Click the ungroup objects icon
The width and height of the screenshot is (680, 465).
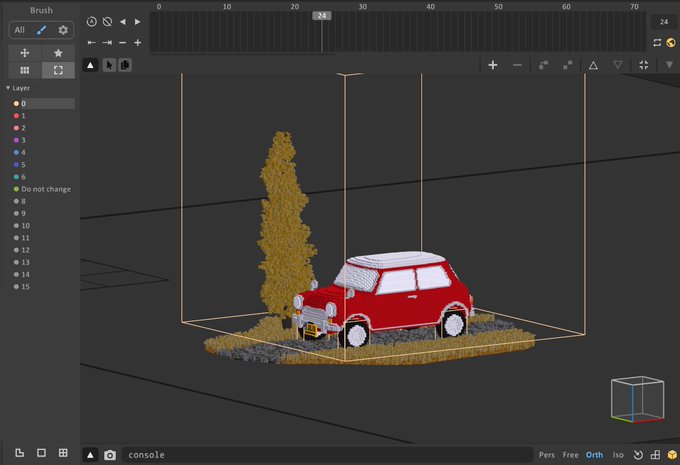point(567,65)
